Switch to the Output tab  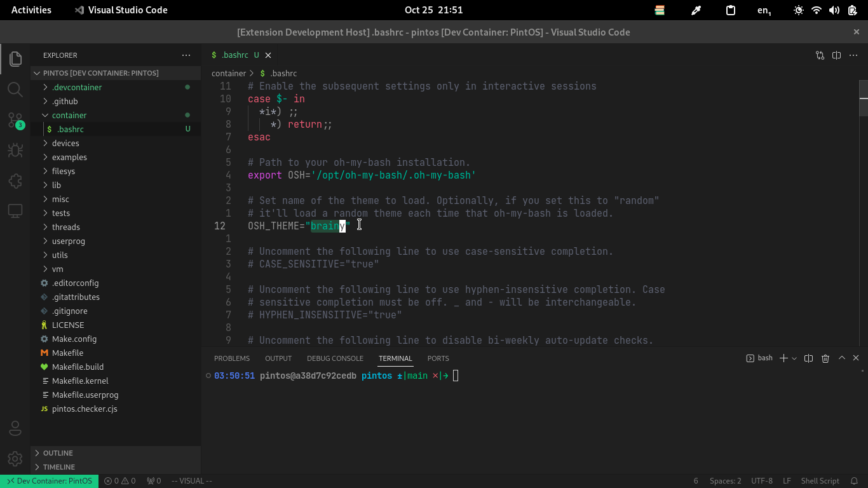pyautogui.click(x=278, y=358)
